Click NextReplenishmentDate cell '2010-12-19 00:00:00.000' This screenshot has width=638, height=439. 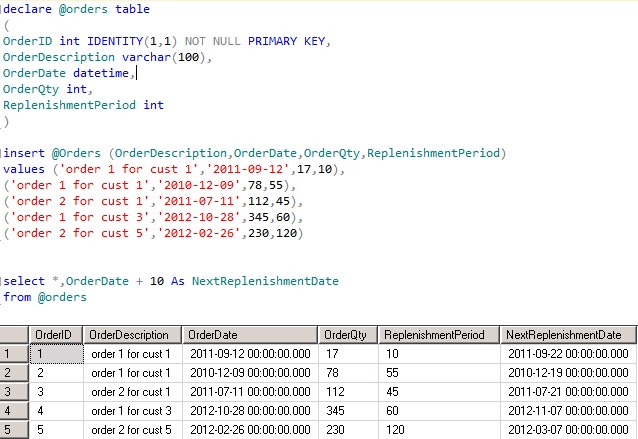point(568,373)
